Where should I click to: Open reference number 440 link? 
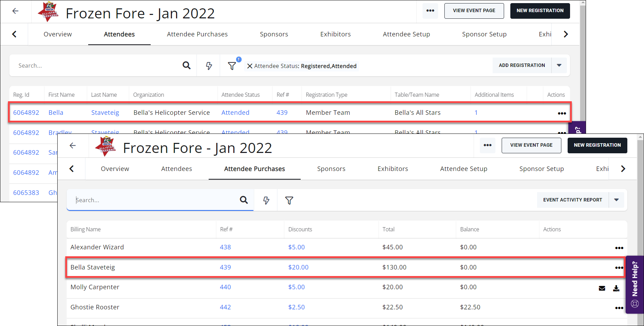[x=225, y=287]
